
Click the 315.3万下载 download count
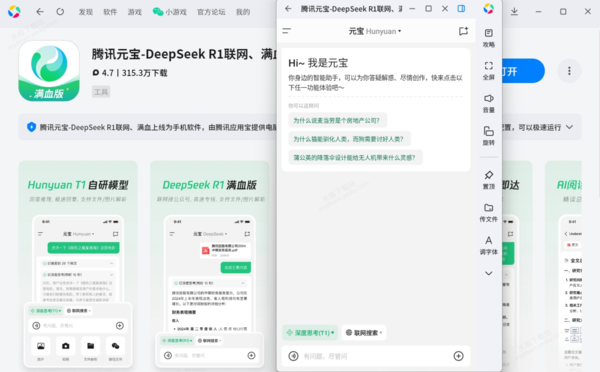point(145,73)
